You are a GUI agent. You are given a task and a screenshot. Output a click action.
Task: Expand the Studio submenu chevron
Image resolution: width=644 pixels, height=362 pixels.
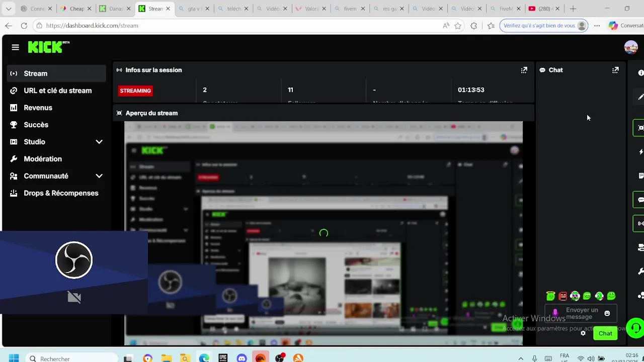pyautogui.click(x=99, y=142)
